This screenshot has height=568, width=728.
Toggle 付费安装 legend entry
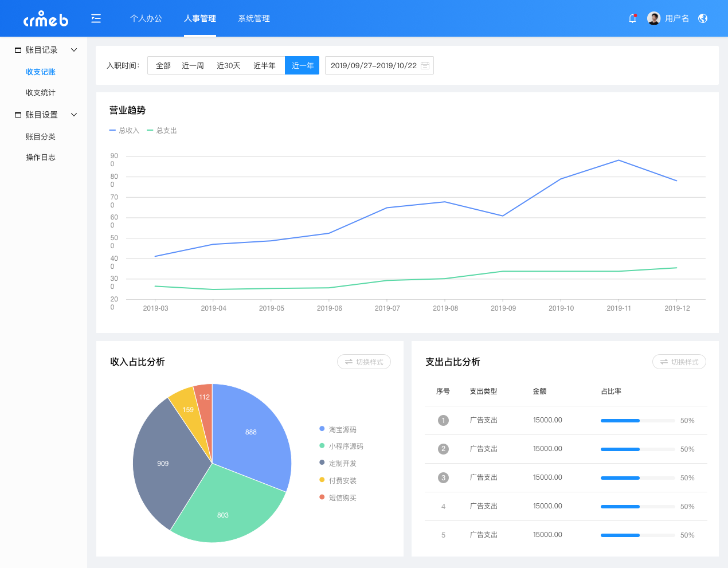(338, 481)
